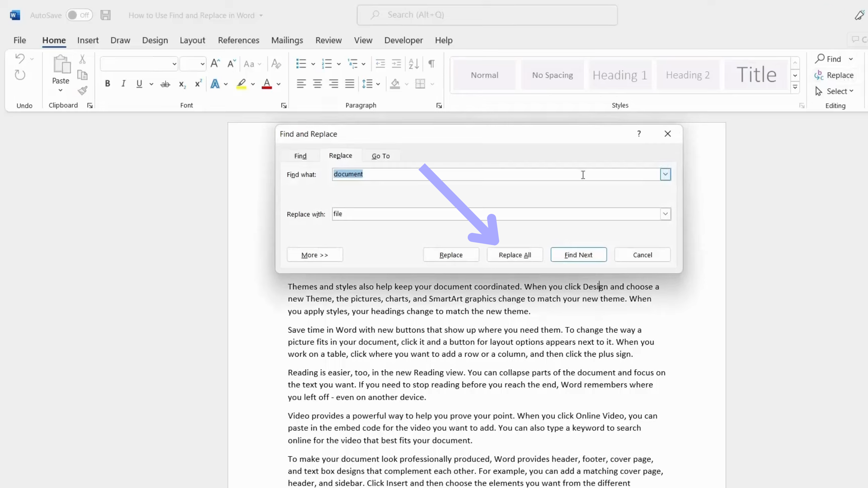The width and height of the screenshot is (868, 488).
Task: Open the font name dropdown
Action: [x=174, y=64]
